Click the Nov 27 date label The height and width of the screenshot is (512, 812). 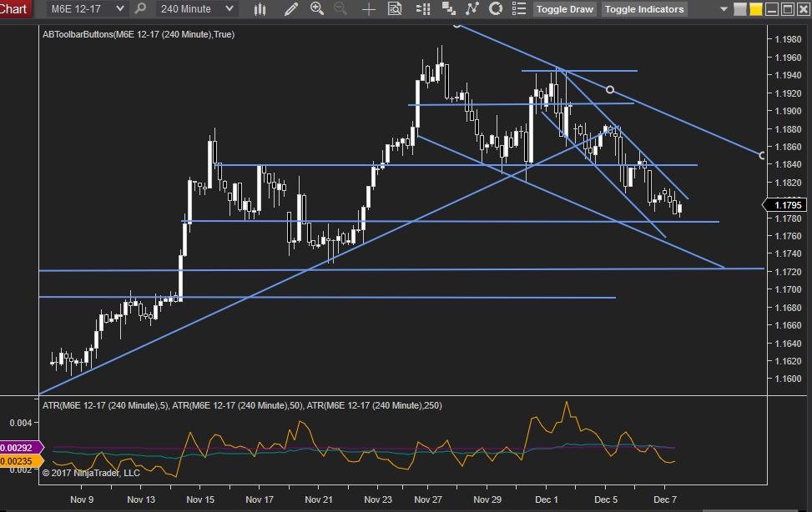(428, 499)
